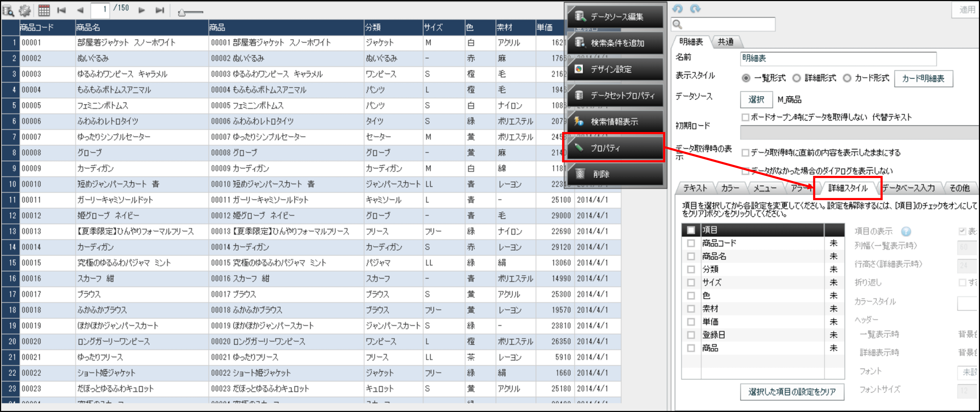Open the help icon beside 項目の表示
The width and height of the screenshot is (980, 412).
(906, 232)
